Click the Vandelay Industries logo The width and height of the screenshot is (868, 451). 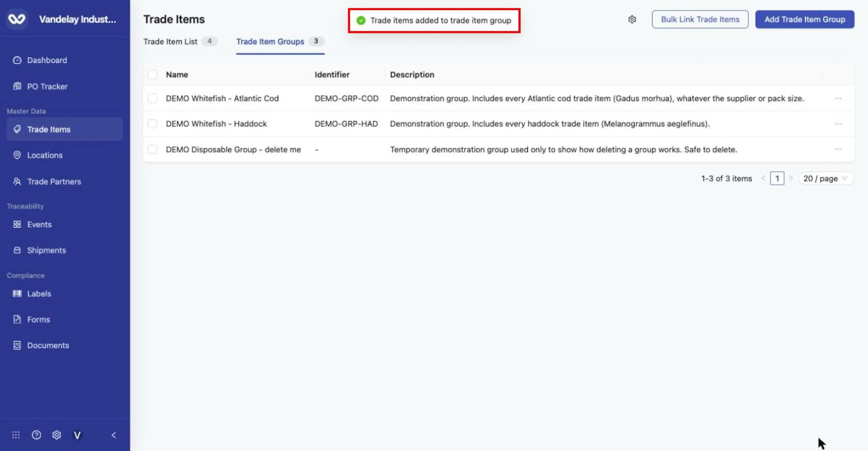(17, 19)
